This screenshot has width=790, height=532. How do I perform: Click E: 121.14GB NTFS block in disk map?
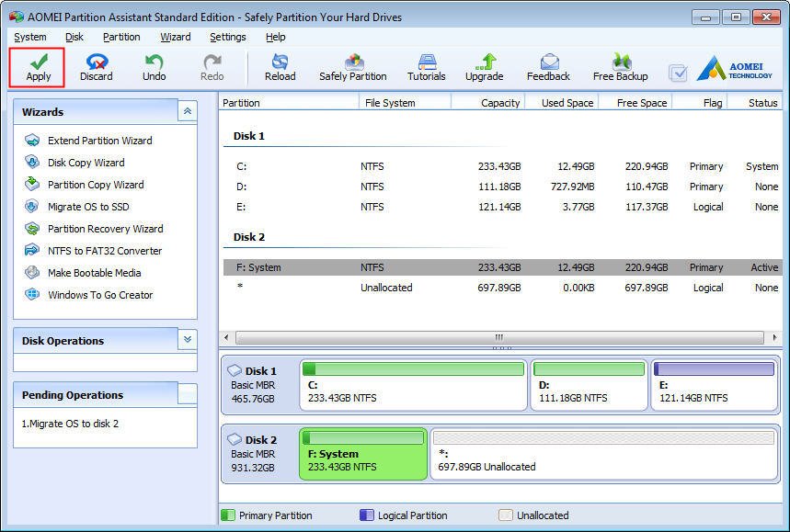coord(715,385)
